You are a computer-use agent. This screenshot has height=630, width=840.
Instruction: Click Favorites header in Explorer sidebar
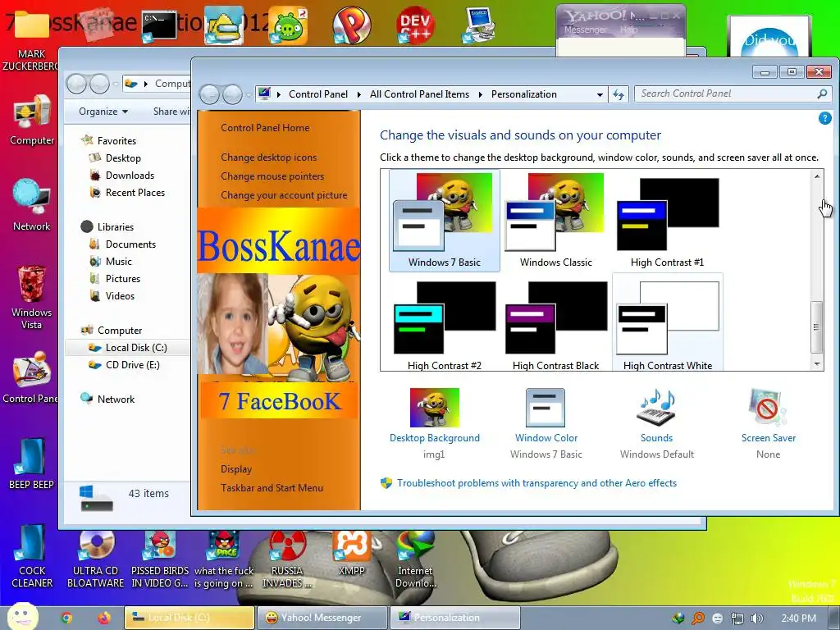(x=116, y=141)
